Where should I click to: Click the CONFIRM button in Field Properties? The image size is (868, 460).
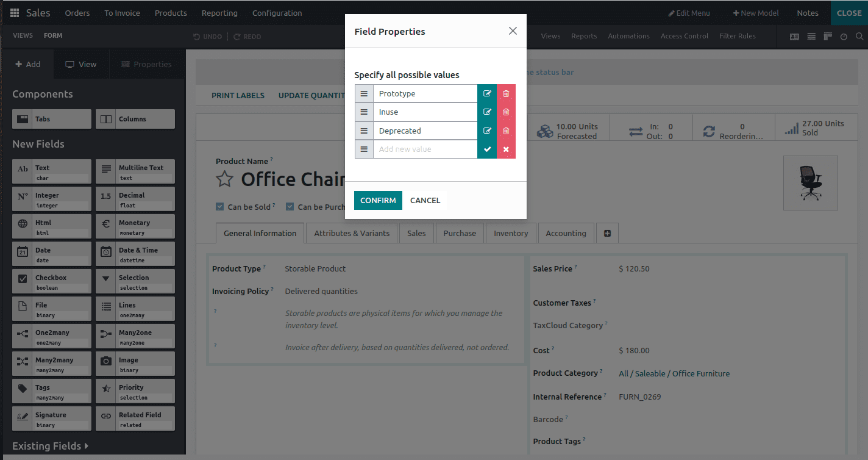pyautogui.click(x=377, y=200)
